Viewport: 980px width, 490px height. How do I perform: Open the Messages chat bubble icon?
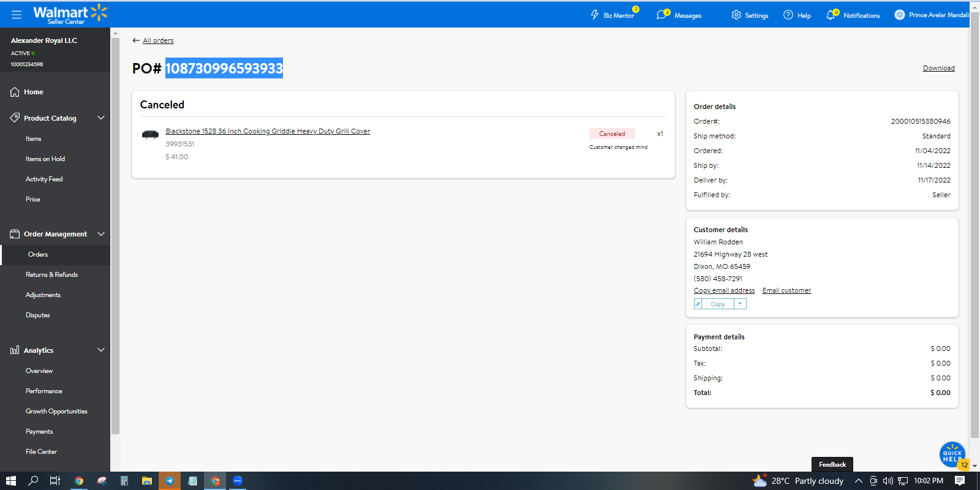[x=661, y=15]
